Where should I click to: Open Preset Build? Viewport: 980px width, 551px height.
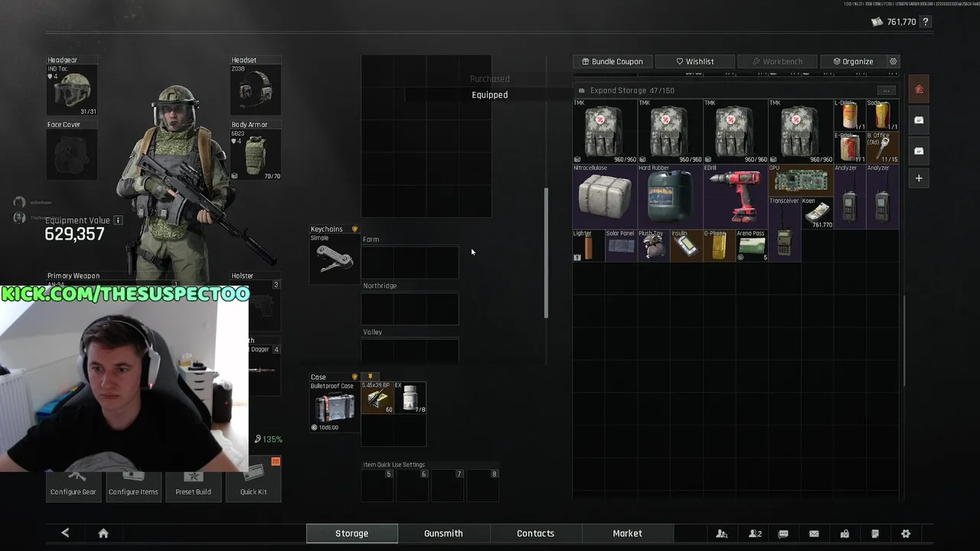pos(193,485)
